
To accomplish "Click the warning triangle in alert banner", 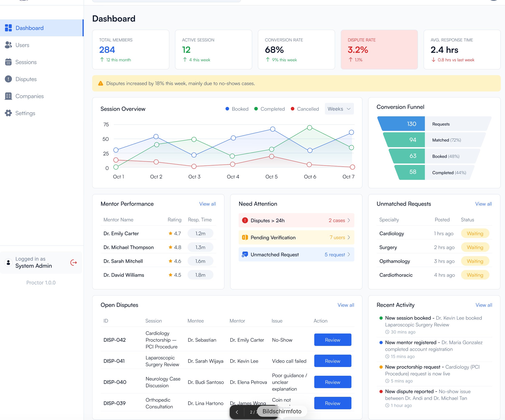I will (101, 83).
